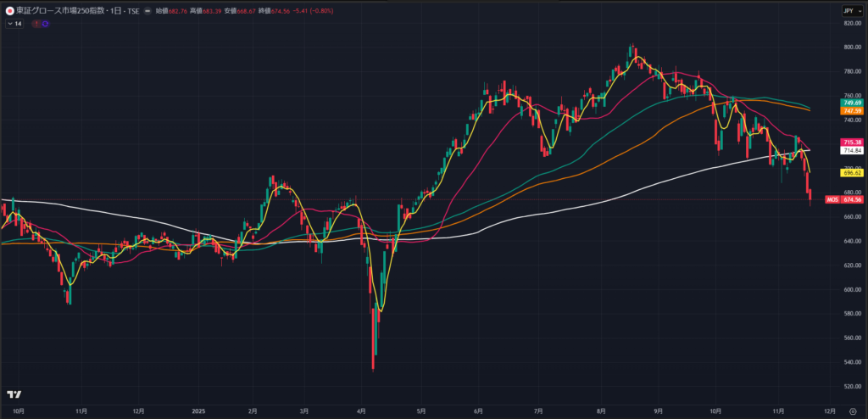This screenshot has width=868, height=419.
Task: Click the yellow 696.62 price label
Action: coord(850,172)
